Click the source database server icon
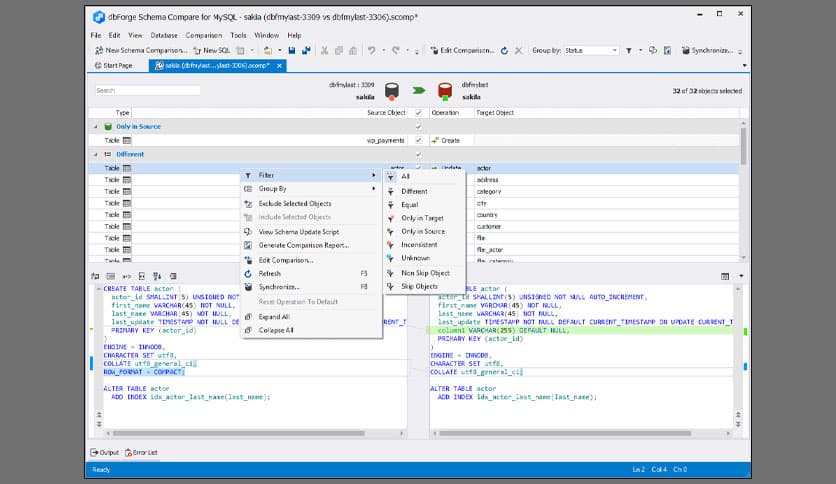Screen dimensions: 836x484 [x=392, y=91]
